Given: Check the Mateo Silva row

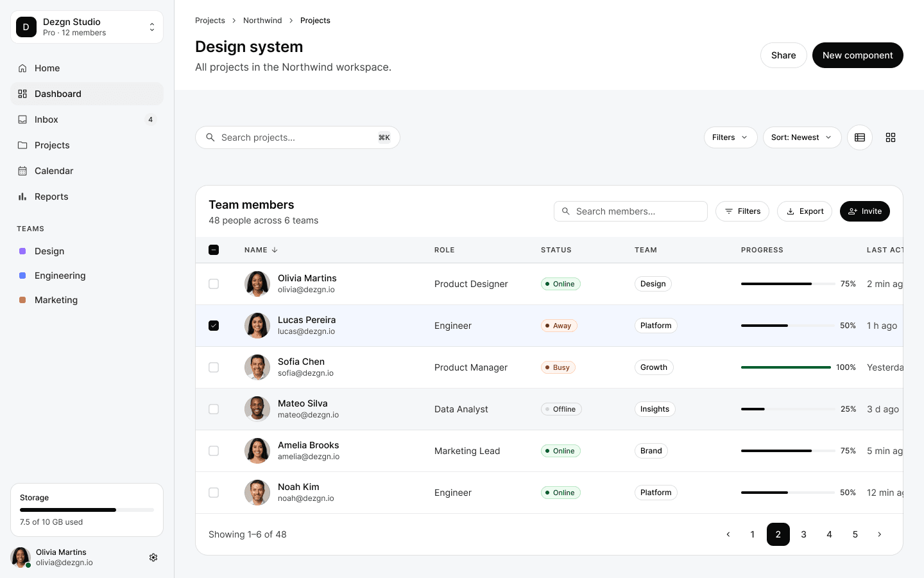Looking at the screenshot, I should pos(214,409).
